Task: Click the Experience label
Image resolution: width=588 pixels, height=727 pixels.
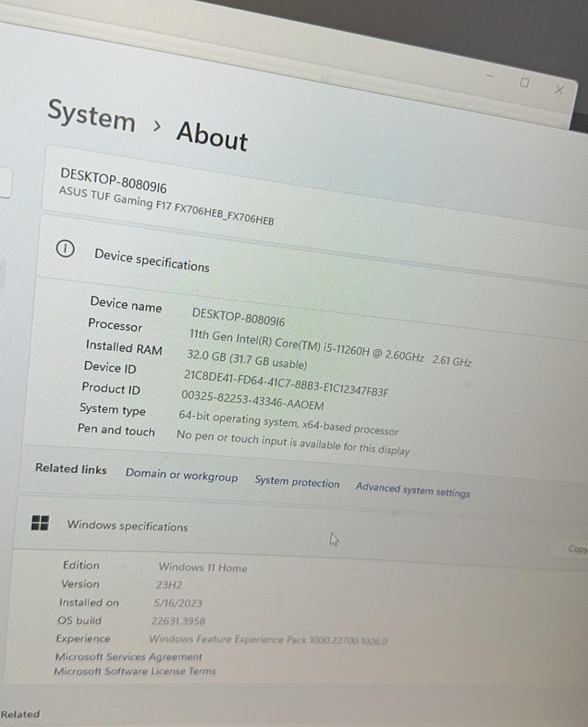Action: tap(83, 638)
